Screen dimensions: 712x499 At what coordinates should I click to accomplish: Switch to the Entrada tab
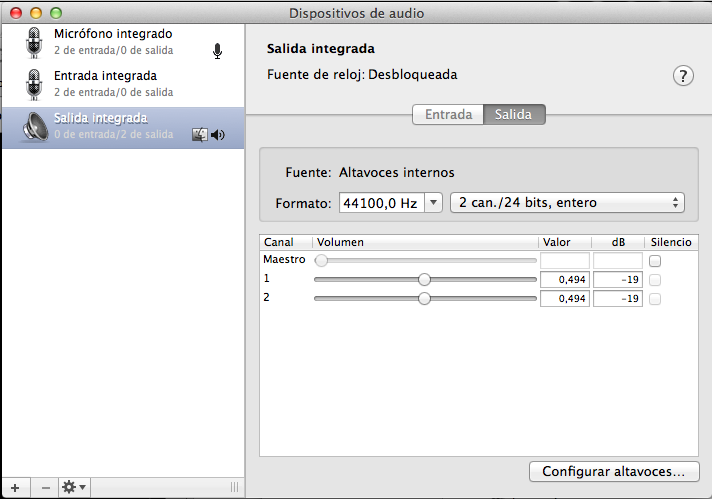coord(448,114)
